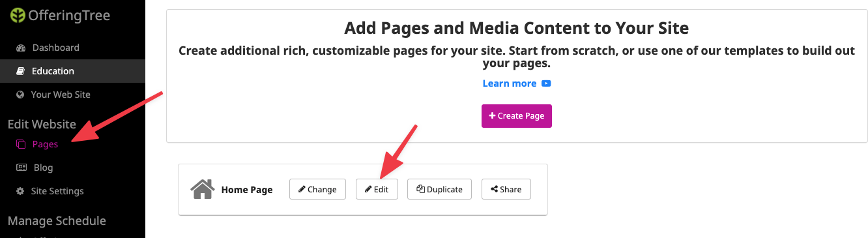868x238 pixels.
Task: Click the Education book icon
Action: (x=20, y=71)
